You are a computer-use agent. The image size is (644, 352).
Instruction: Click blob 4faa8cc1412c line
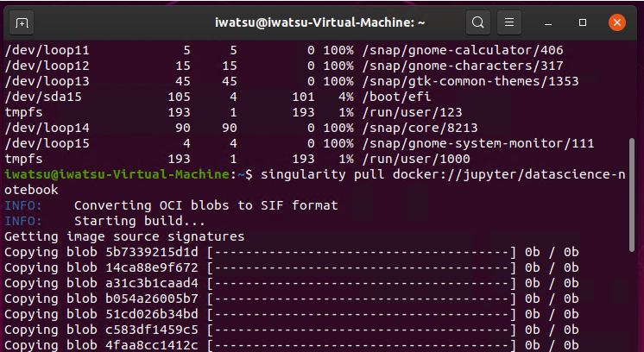pos(292,345)
